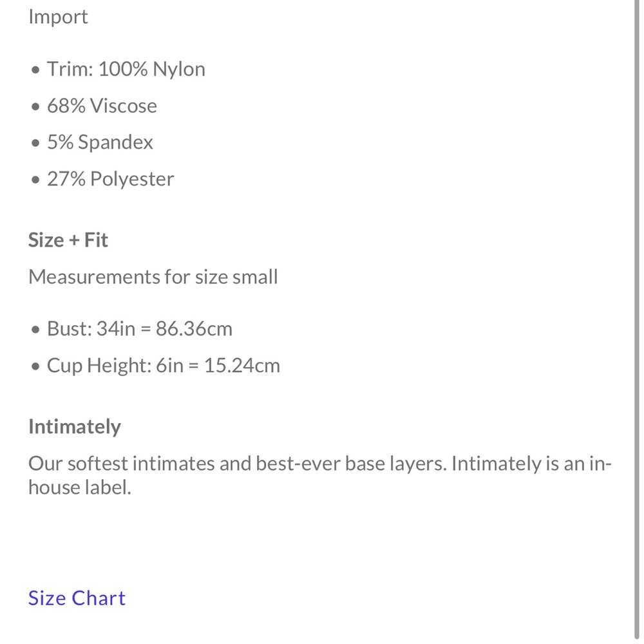Click the "Measurements for size small" line
The image size is (644, 644).
153,277
